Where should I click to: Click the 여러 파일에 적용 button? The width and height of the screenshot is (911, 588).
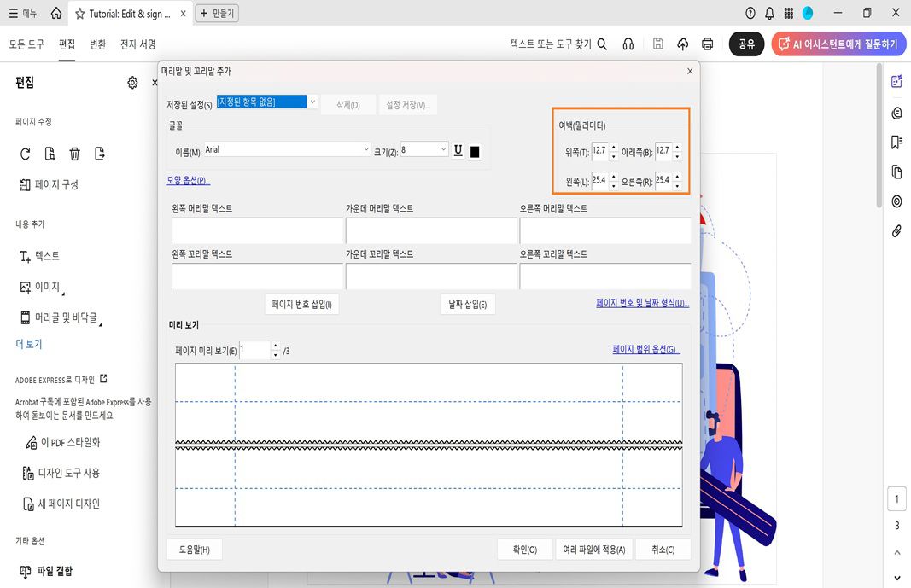[593, 549]
